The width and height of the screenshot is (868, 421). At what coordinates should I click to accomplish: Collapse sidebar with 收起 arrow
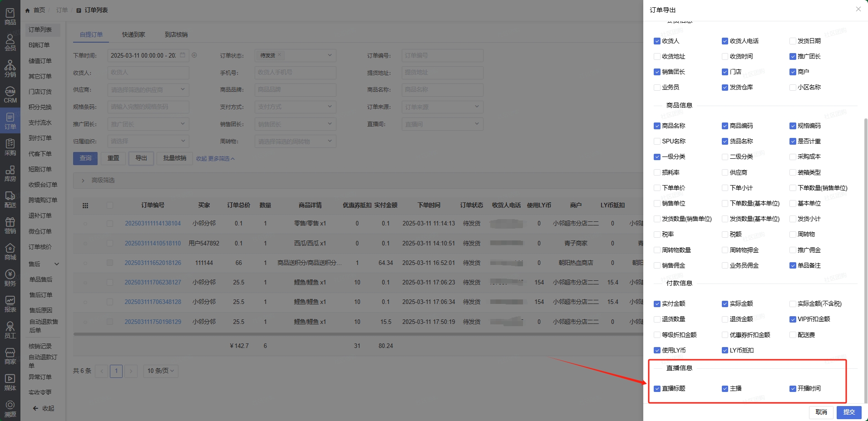click(x=43, y=408)
